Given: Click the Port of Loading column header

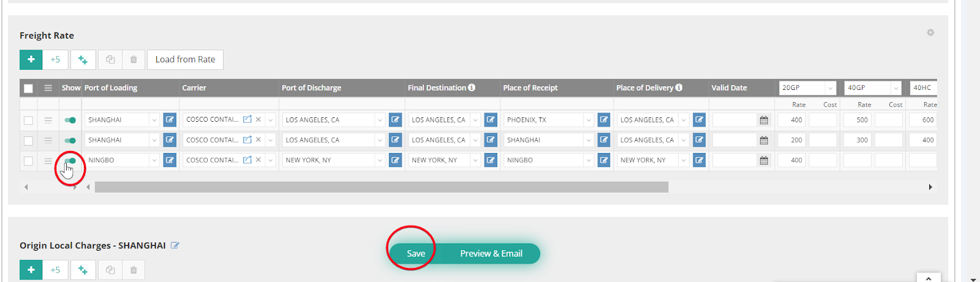Looking at the screenshot, I should (x=111, y=88).
